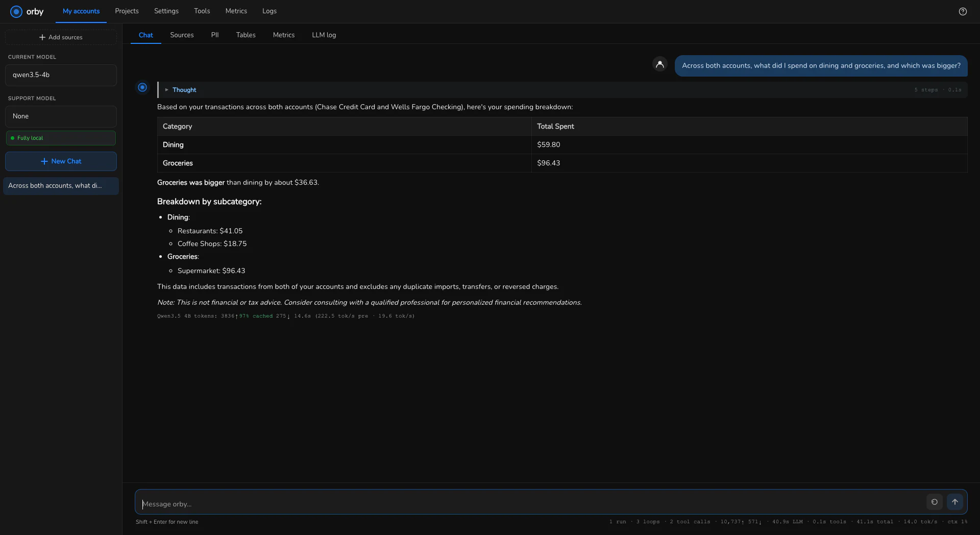Click 'Coffee Shops: $18.75' list item
This screenshot has width=980, height=535.
tap(212, 244)
